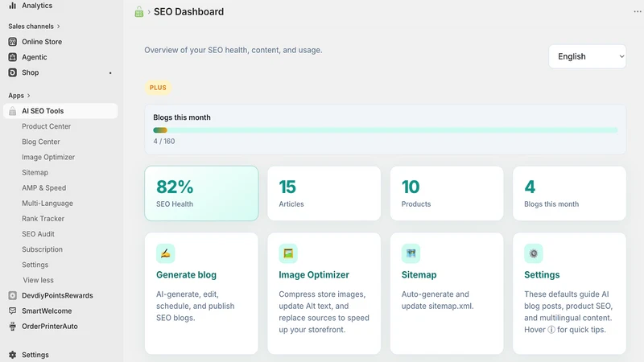Click the Settings gear icon in sidebar

[x=13, y=355]
